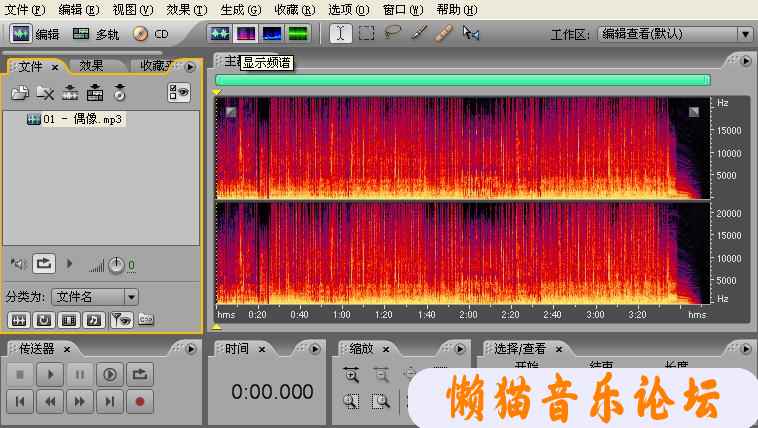Show the waveform display
The image size is (758, 428).
(220, 33)
